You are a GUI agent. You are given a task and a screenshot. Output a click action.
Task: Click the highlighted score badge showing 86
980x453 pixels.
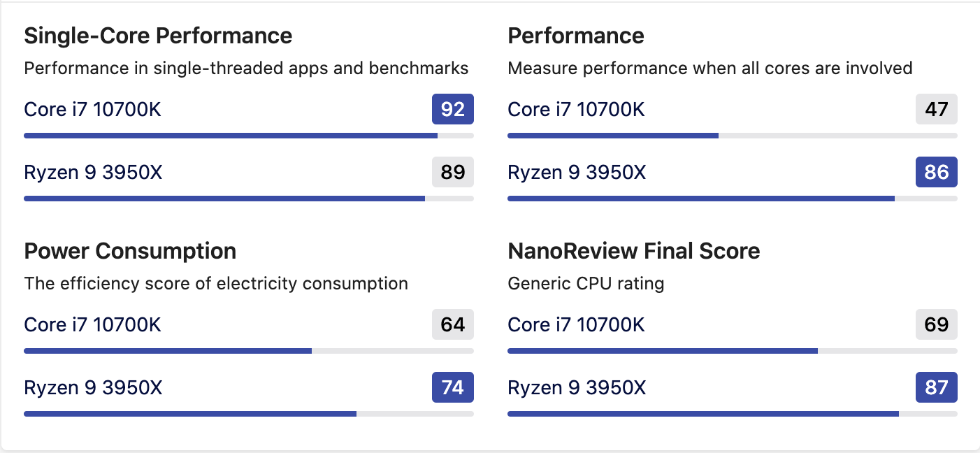pos(936,172)
